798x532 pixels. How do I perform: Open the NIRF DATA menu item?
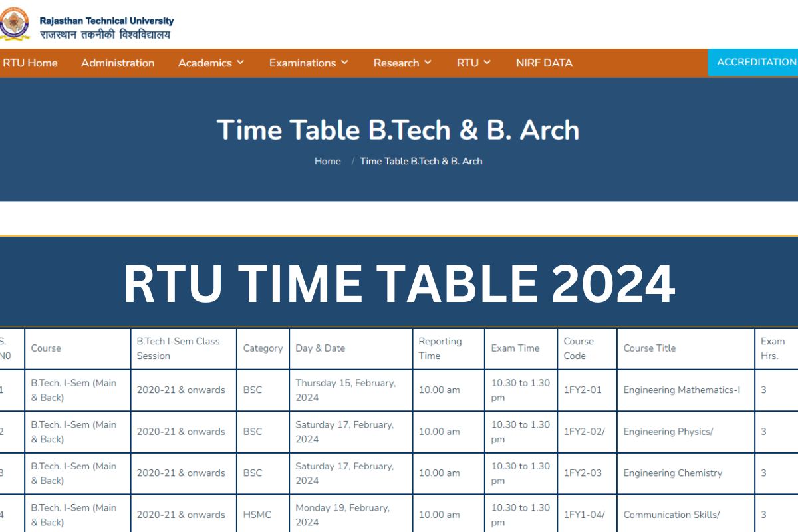(x=544, y=63)
